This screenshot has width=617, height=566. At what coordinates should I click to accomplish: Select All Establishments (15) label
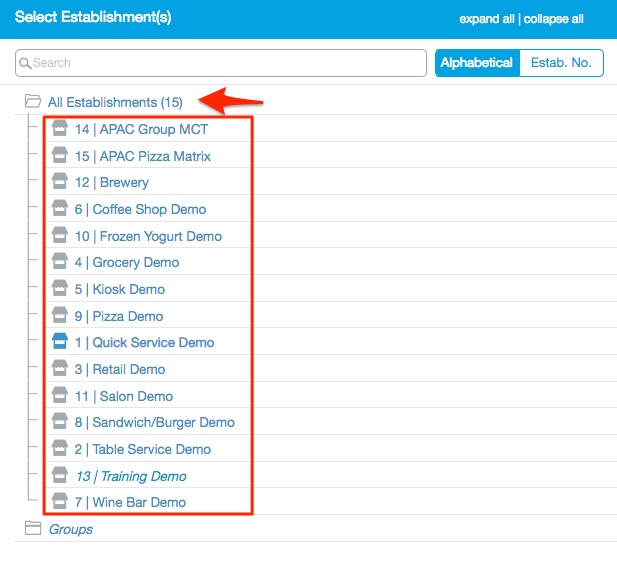[x=115, y=102]
